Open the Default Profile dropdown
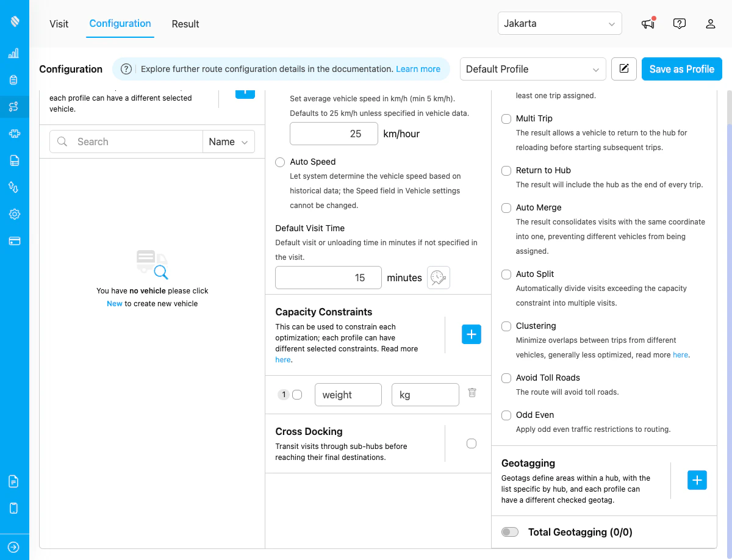The width and height of the screenshot is (732, 560). click(532, 69)
